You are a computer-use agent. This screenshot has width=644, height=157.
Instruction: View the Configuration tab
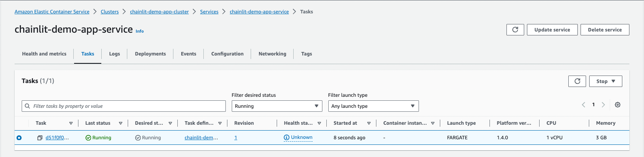pyautogui.click(x=227, y=54)
